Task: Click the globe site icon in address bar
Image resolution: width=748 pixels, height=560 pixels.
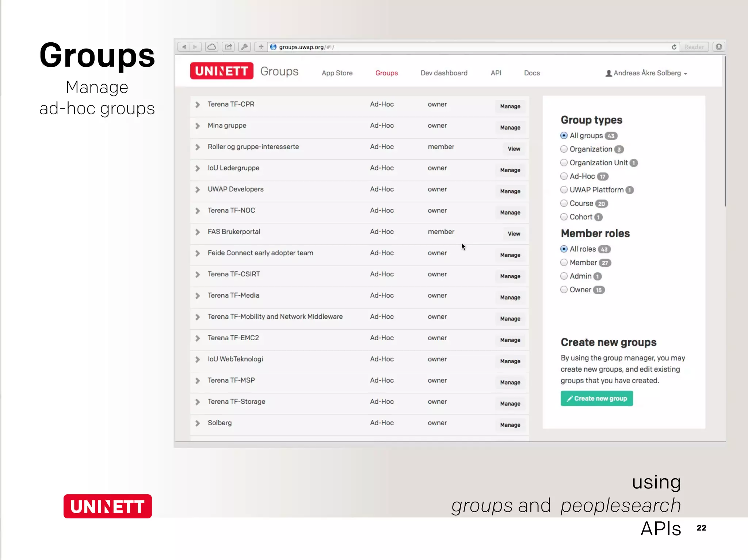Action: [x=273, y=47]
